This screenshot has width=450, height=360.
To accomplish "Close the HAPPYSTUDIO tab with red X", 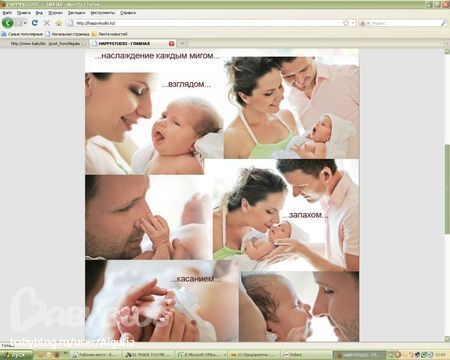I will 171,44.
